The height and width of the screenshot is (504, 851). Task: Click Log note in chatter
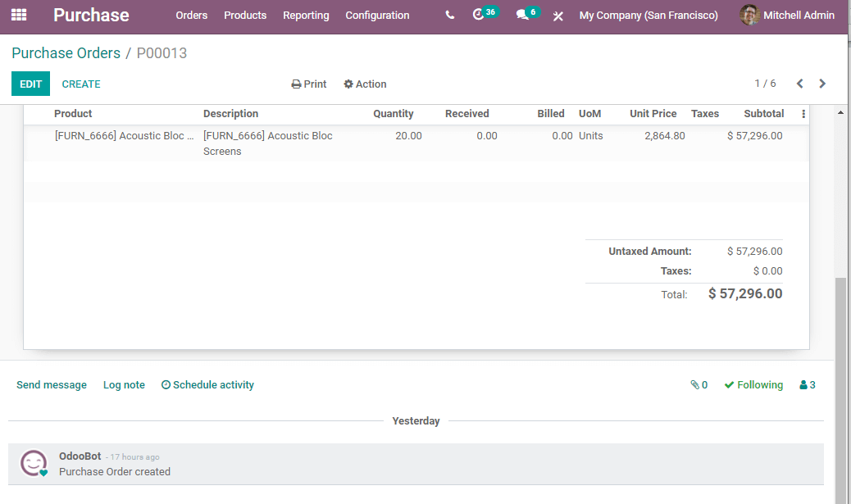[125, 384]
